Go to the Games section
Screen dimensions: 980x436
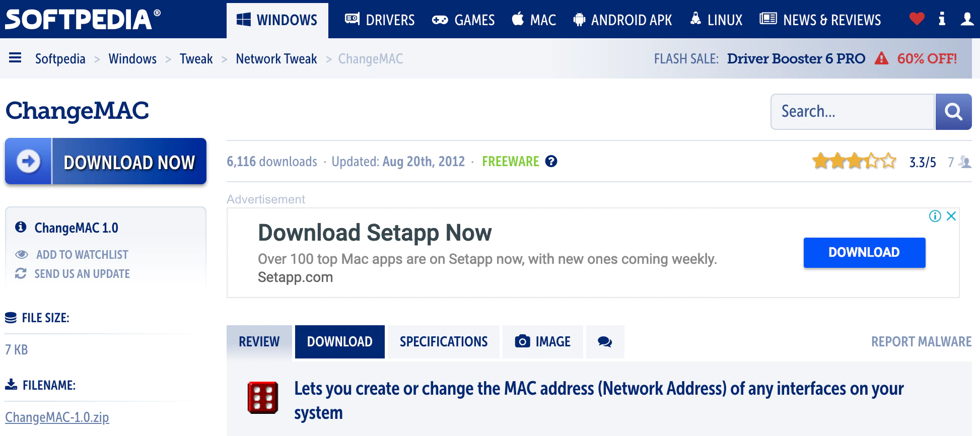tap(463, 20)
